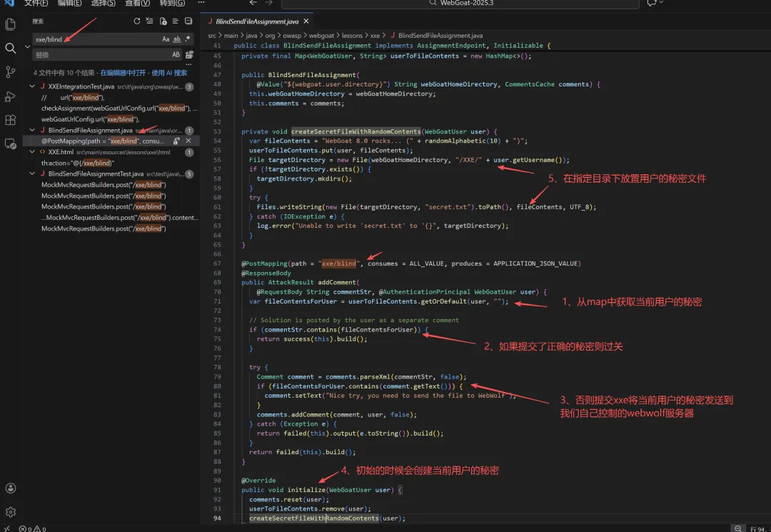Open the Manage settings gear
The image size is (771, 532).
point(10,512)
